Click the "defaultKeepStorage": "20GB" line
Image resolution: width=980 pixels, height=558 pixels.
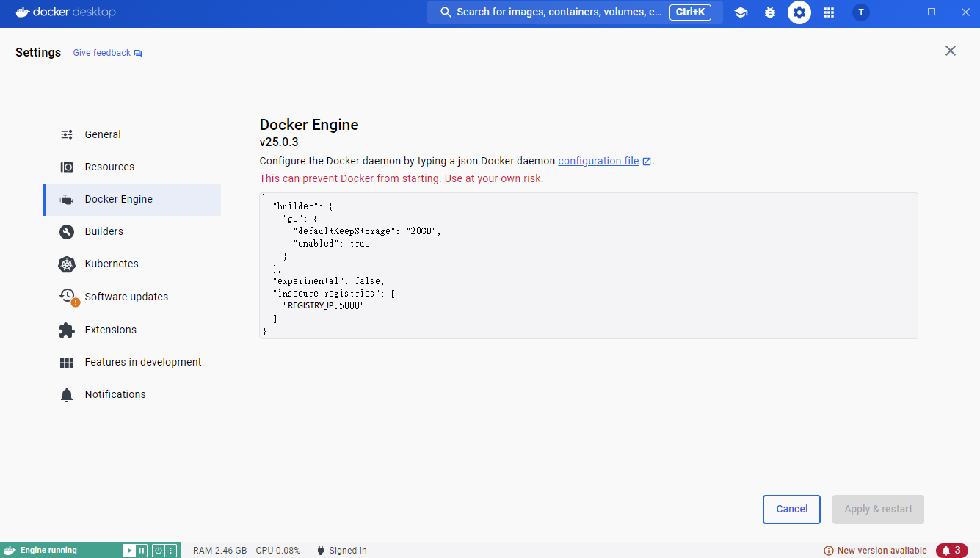[x=367, y=231]
